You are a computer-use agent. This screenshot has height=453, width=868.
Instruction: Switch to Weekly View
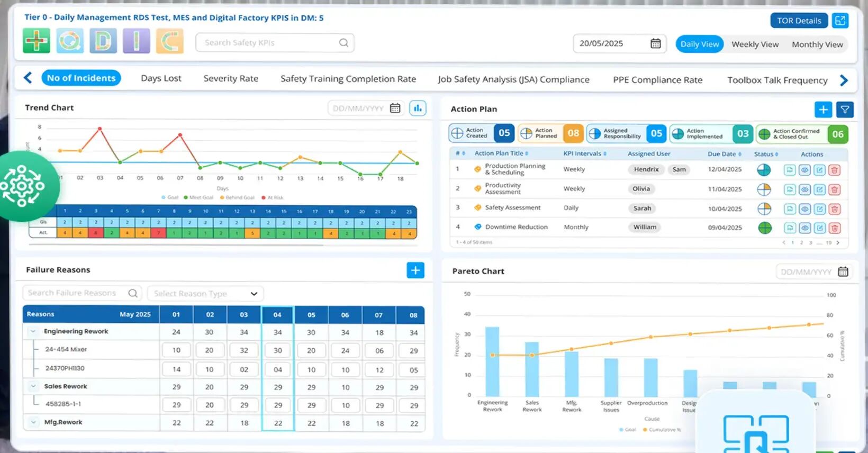click(755, 44)
